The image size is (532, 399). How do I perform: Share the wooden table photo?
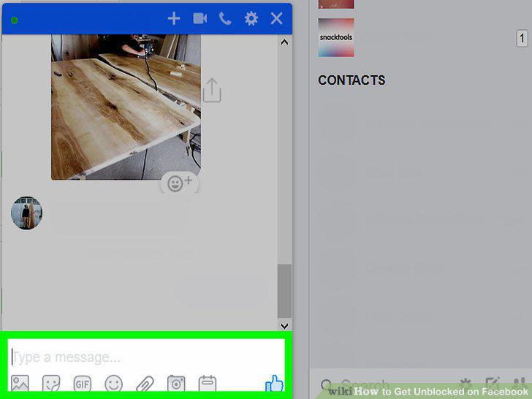[x=212, y=91]
